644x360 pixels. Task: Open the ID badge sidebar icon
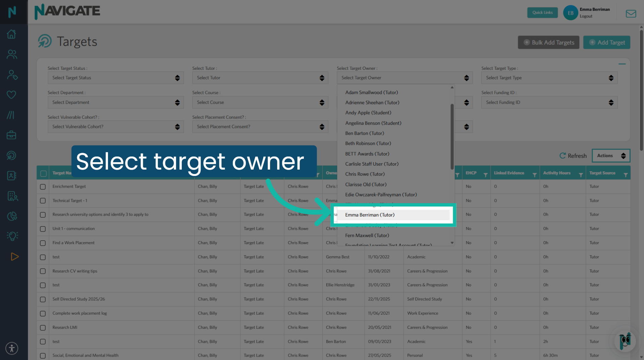point(12,176)
